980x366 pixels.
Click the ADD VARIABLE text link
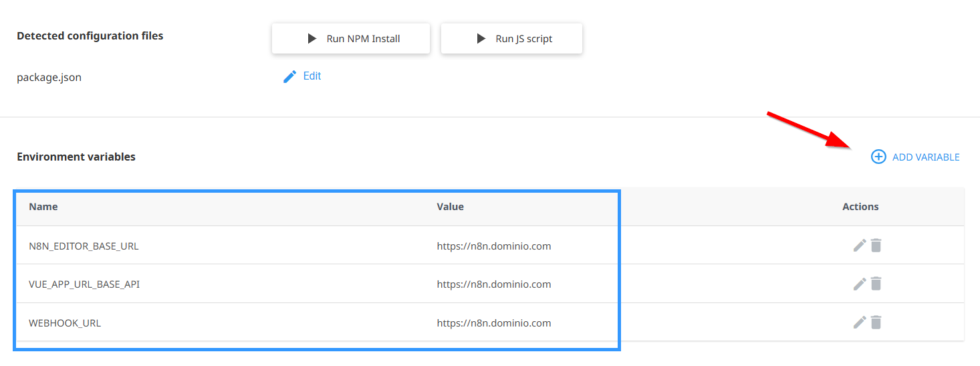(925, 157)
